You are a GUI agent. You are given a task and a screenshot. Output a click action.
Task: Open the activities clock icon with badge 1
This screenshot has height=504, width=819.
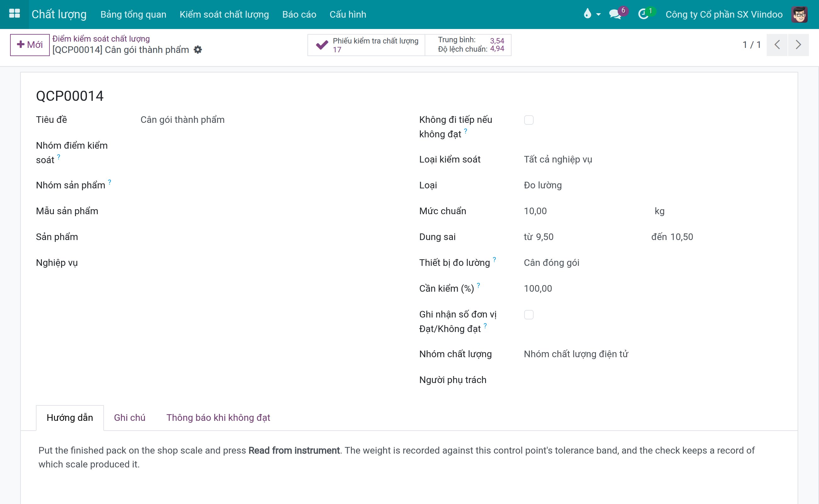[646, 14]
